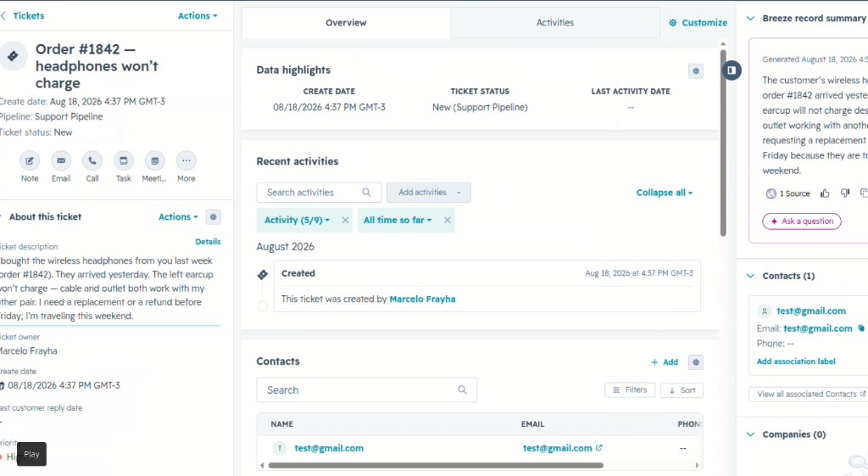
Task: Create a Task for this ticket
Action: pyautogui.click(x=124, y=160)
